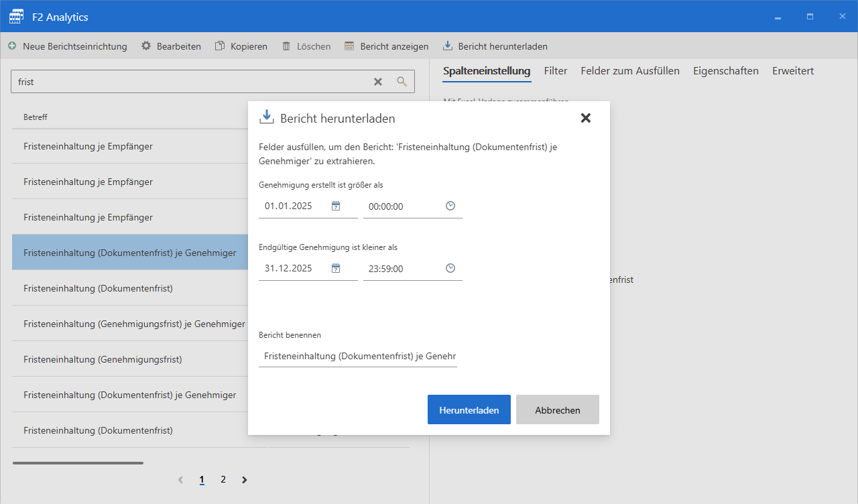This screenshot has height=504, width=858.
Task: Select 'Fristeneinhaltung (Genehmigungsfrist) je Genehmiger' row
Action: pos(130,324)
